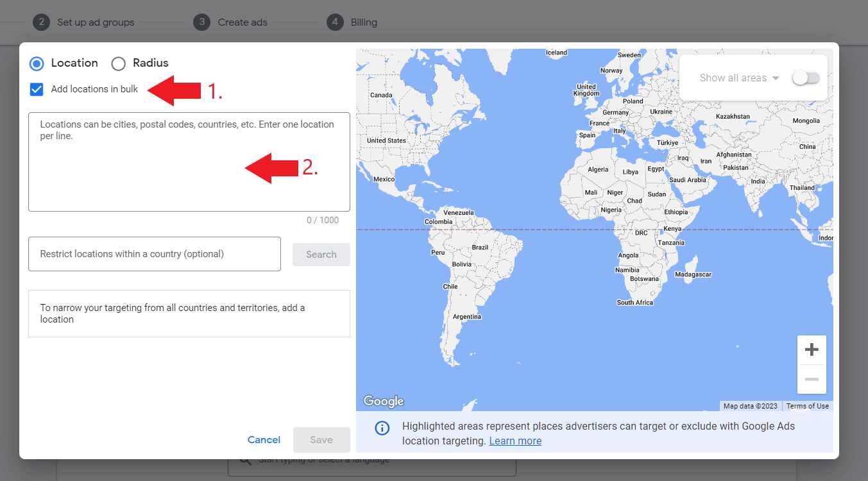Click the Cancel button

[x=263, y=439]
